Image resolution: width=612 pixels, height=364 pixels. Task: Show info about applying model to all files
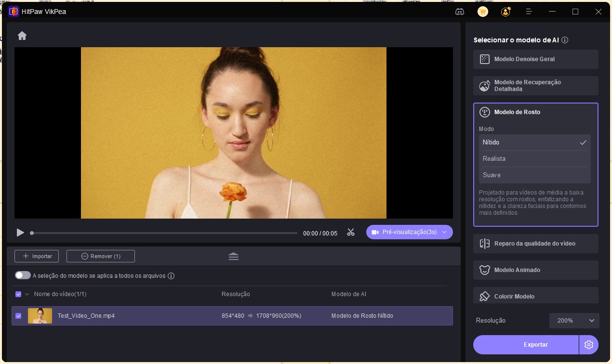click(171, 276)
